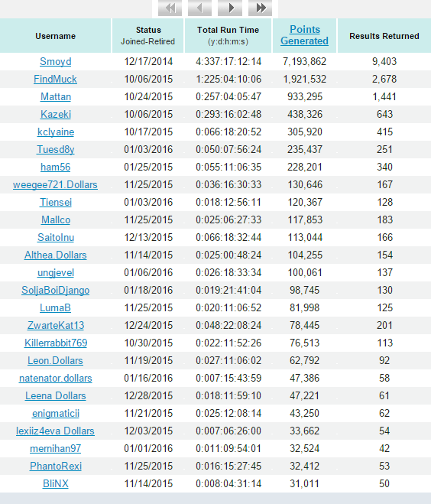Open weegee721.Dollars profile link
Screen dimensions: 431x504
pyautogui.click(x=55, y=185)
